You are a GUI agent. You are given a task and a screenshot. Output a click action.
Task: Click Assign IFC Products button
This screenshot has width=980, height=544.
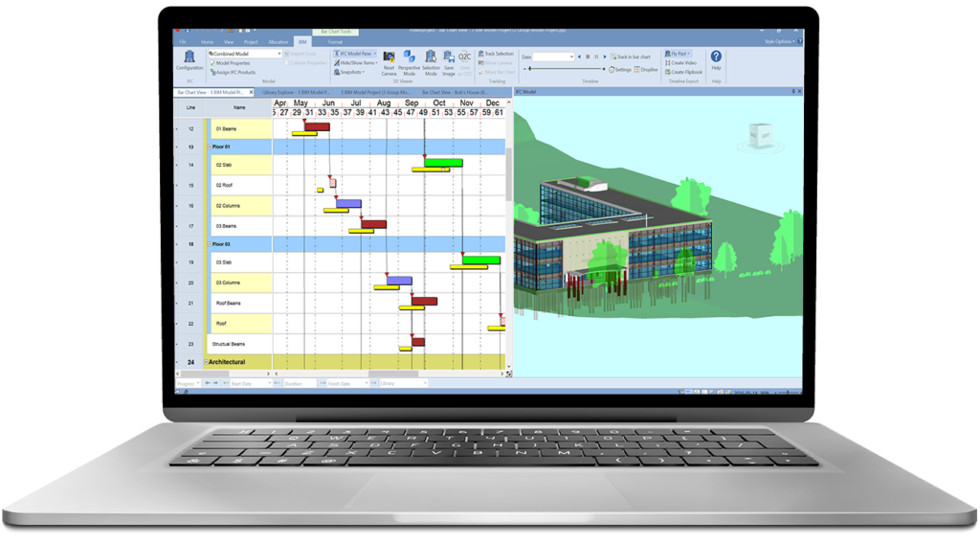[x=233, y=72]
